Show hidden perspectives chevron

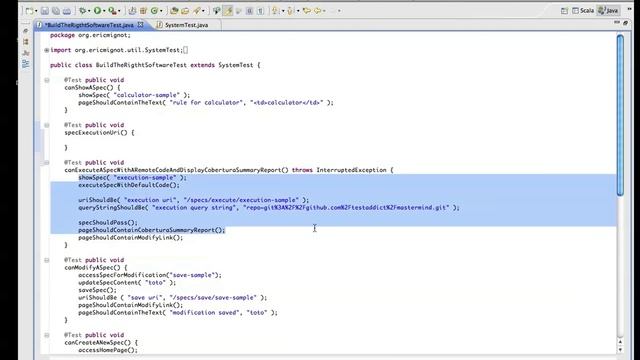629,9
